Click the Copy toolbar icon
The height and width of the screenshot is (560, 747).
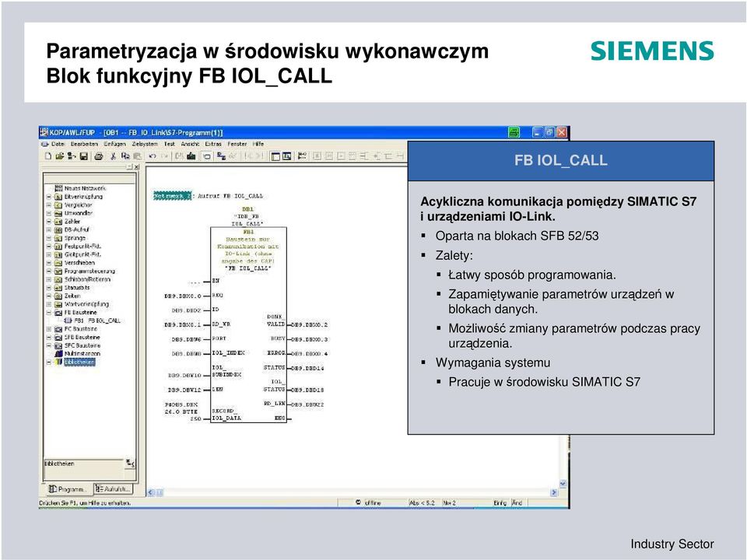click(125, 156)
